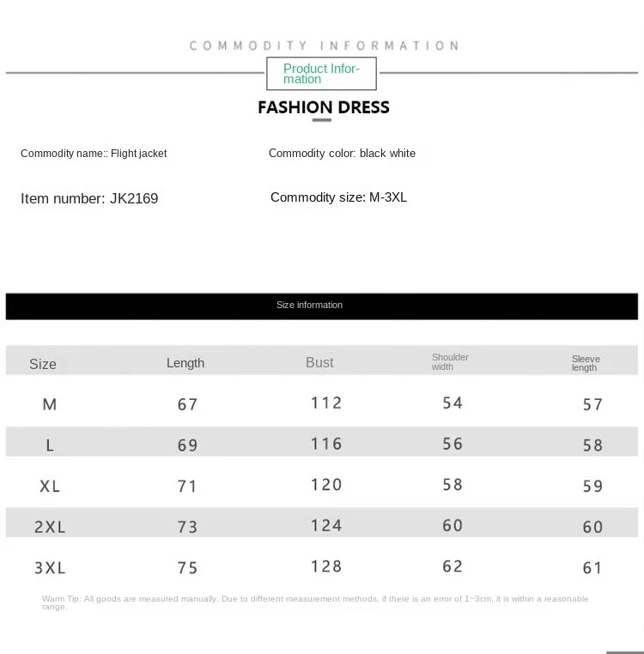
Task: Click the FASHION DRESS heading
Action: 323,107
